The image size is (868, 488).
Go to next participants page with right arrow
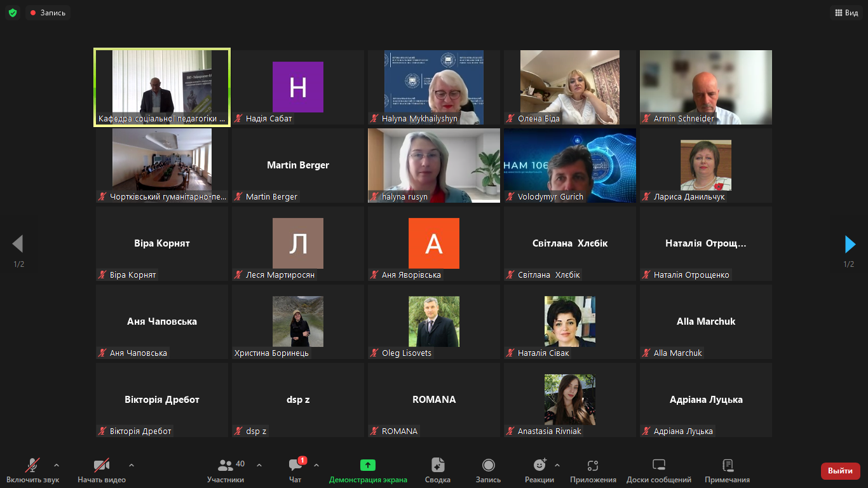850,244
